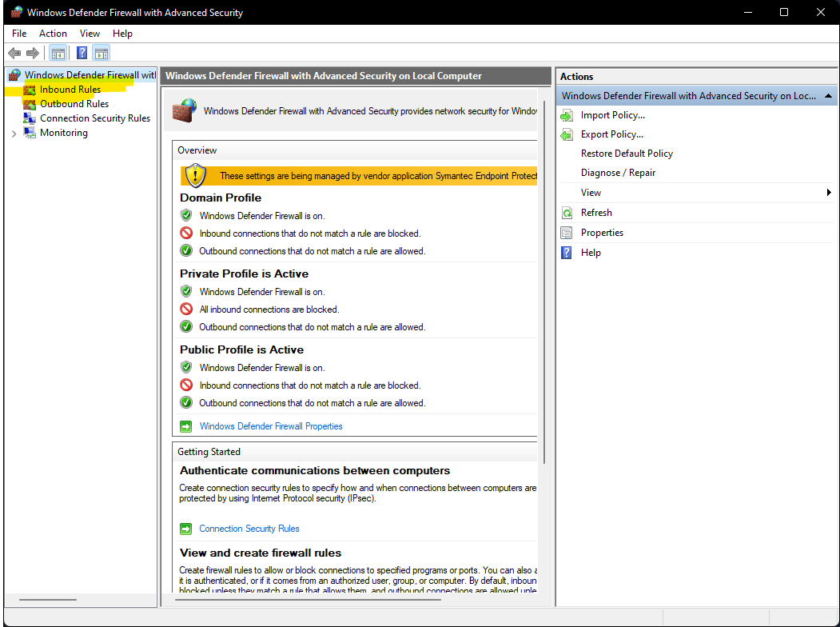Screen dimensions: 840x627
Task: Open the View action submenu
Action: tap(591, 193)
